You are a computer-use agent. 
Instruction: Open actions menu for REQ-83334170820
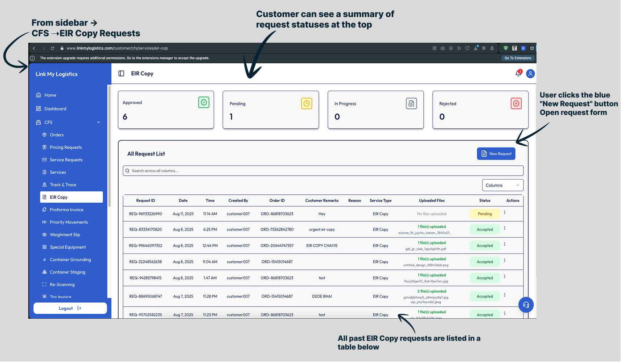point(505,228)
